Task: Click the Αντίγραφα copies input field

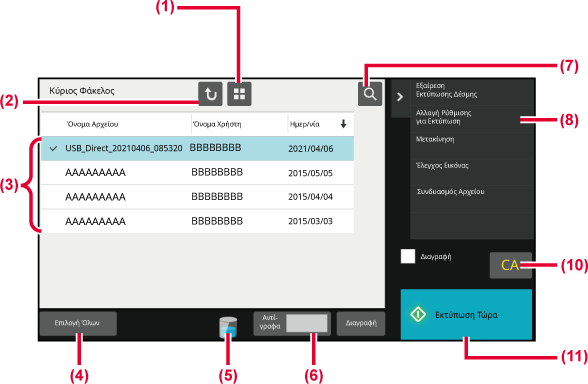Action: 306,323
